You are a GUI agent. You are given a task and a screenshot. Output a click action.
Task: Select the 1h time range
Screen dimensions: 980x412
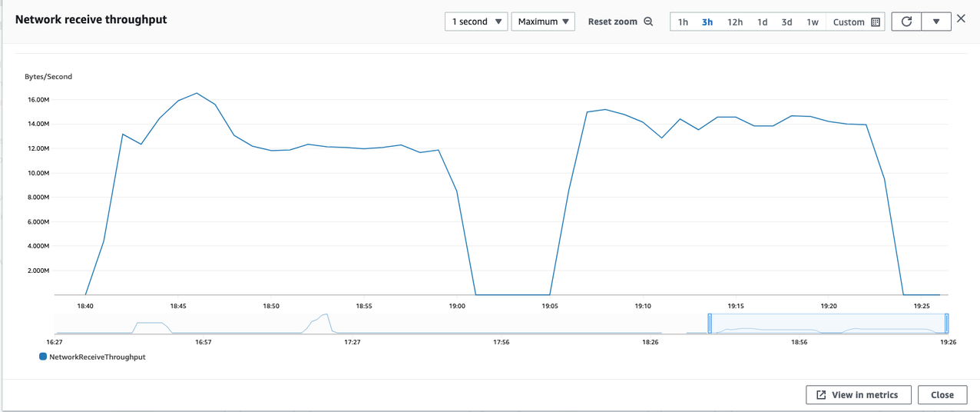coord(683,22)
